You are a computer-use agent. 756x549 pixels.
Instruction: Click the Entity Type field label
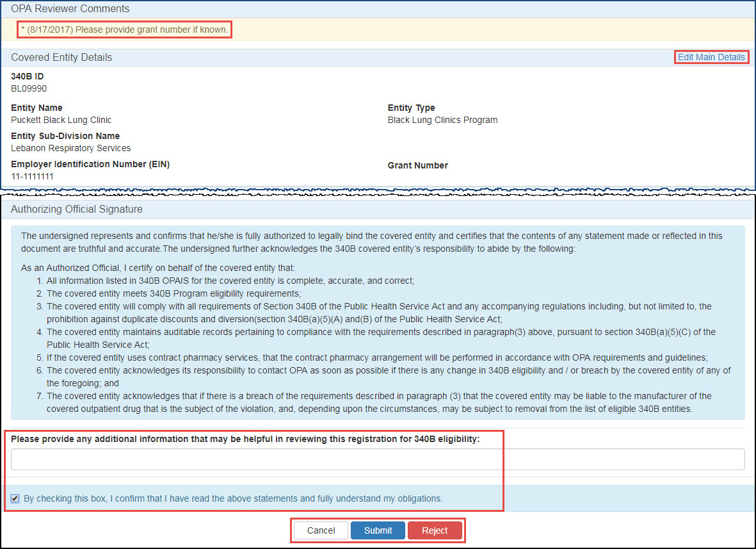tap(411, 108)
